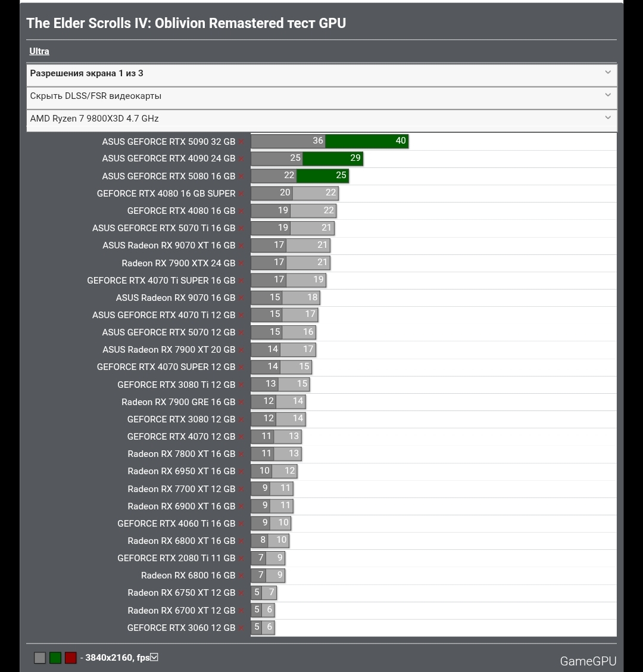Screen dimensions: 643x672
Task: Click red X next to Radeon RX 7800 XT 16 GB
Action: pyautogui.click(x=241, y=455)
